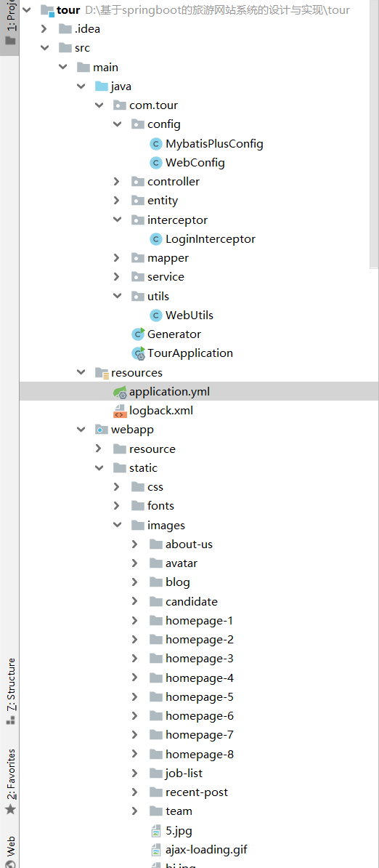This screenshot has width=379, height=868.
Task: Collapse the config package
Action: click(x=117, y=124)
